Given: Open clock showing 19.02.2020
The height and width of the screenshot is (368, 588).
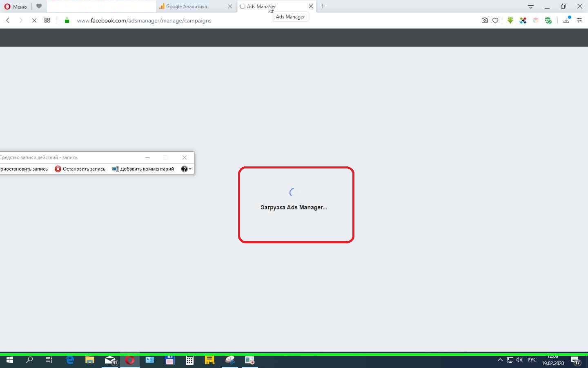Looking at the screenshot, I should click(553, 360).
